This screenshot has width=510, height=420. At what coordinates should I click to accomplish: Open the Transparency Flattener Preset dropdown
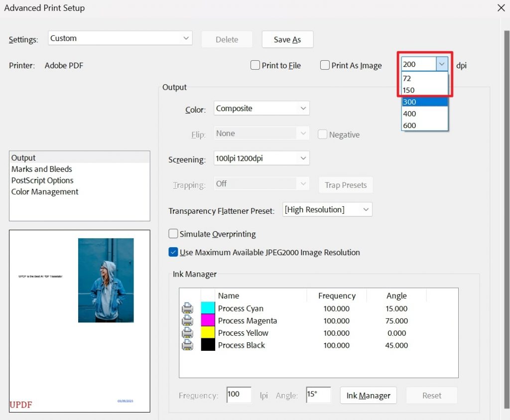click(327, 209)
